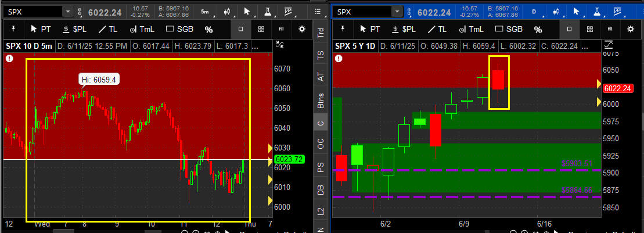Select TmL time level tool in left chart

click(141, 29)
